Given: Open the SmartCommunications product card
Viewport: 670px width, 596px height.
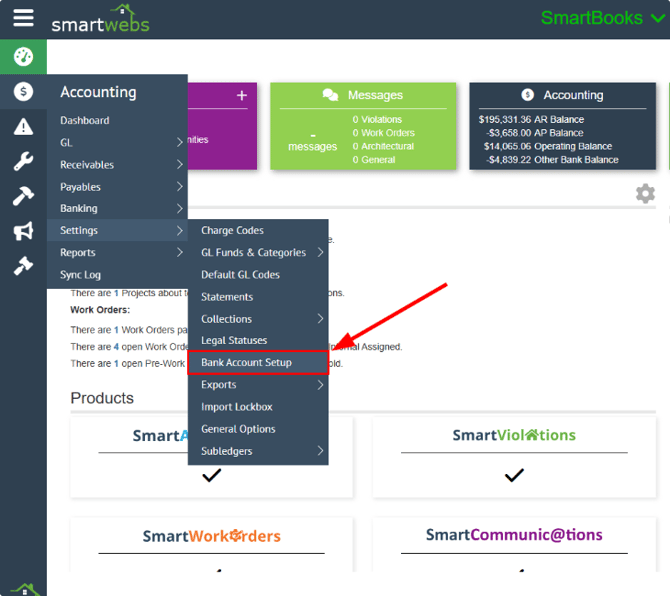Looking at the screenshot, I should pos(514,545).
